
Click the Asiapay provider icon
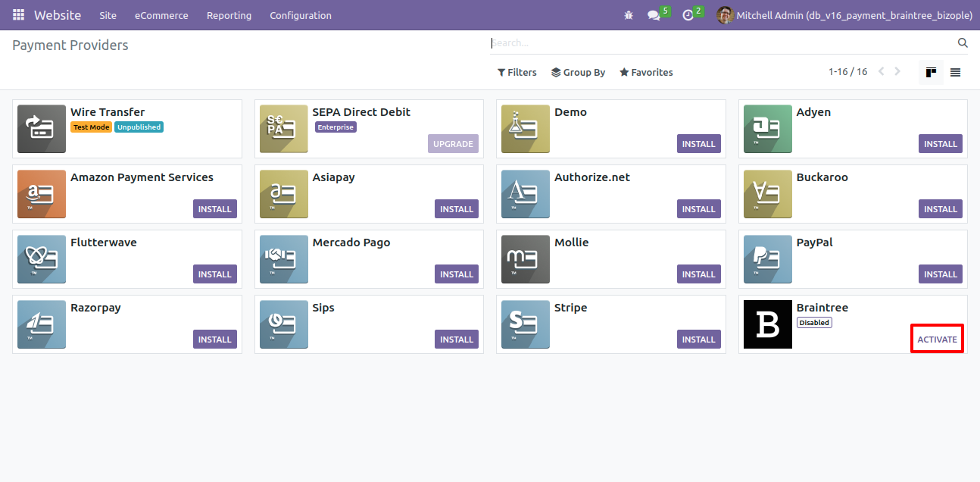tap(283, 194)
